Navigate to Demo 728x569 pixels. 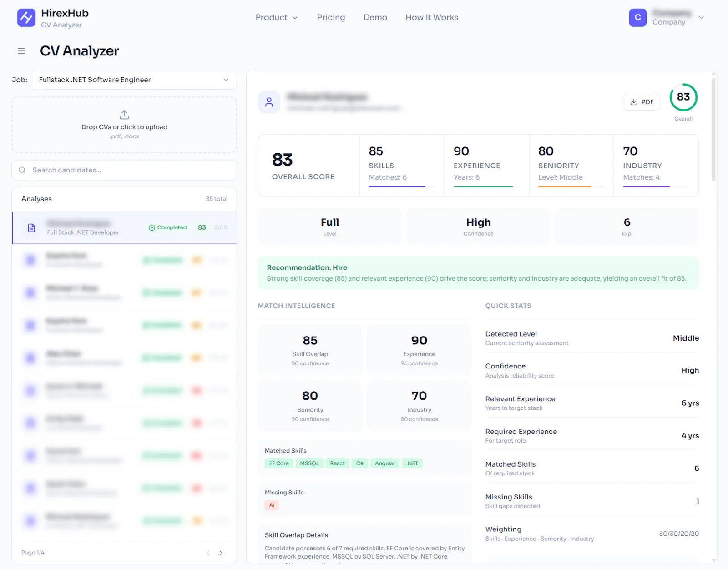[375, 17]
